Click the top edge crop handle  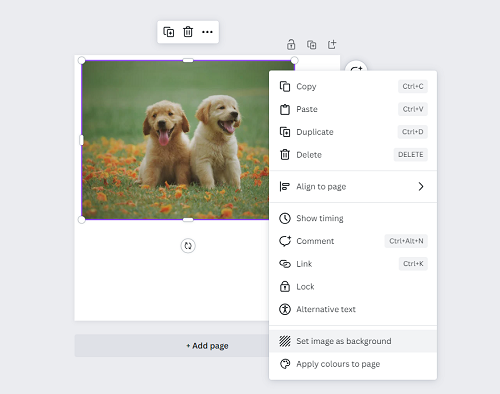[188, 60]
